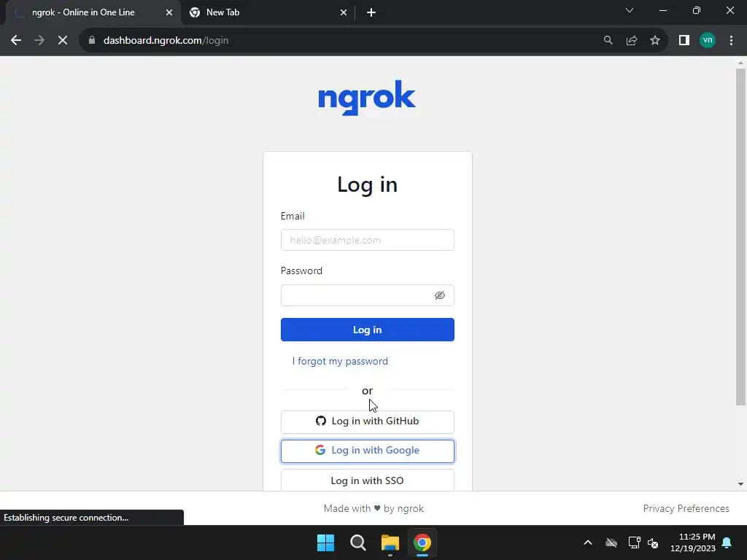Focus the Password input field
Image resolution: width=747 pixels, height=560 pixels.
pos(368,295)
